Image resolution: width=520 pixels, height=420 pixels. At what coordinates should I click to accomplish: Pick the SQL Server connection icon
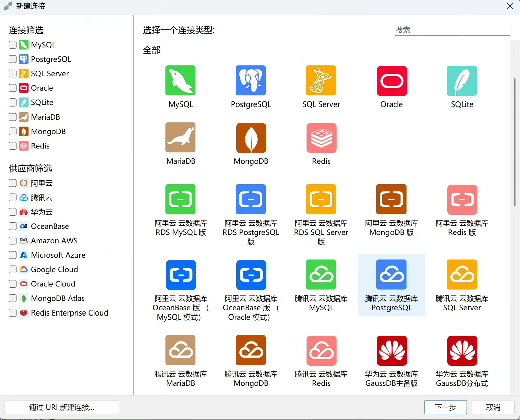pos(321,80)
